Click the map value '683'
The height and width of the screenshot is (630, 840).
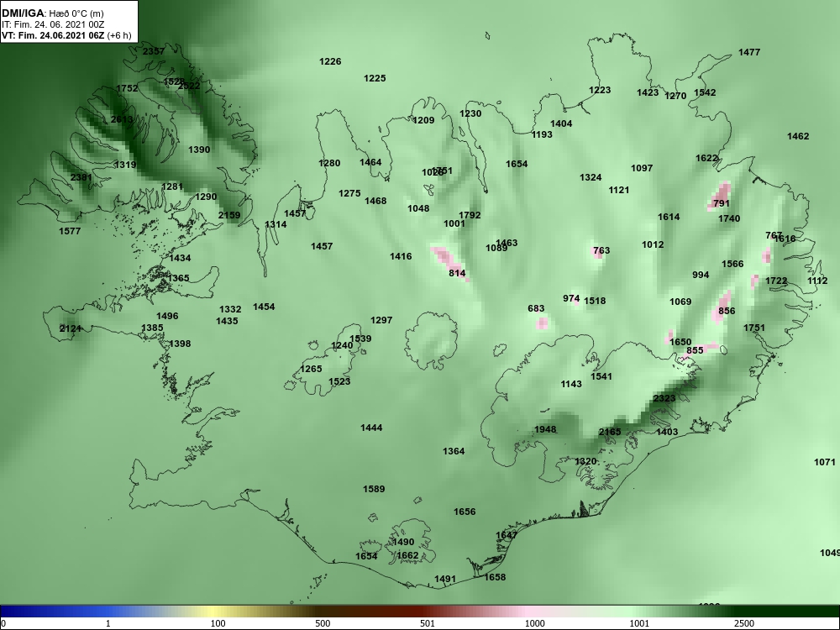click(x=536, y=308)
